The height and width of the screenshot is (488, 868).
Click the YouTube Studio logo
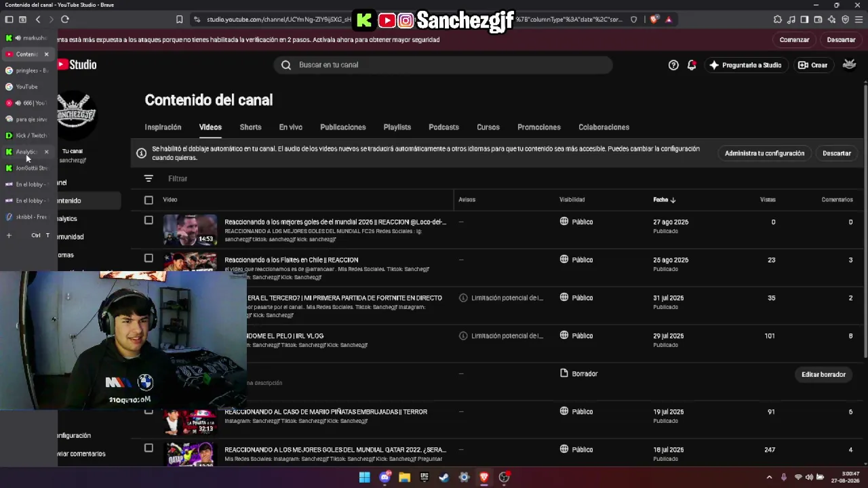[x=77, y=65]
